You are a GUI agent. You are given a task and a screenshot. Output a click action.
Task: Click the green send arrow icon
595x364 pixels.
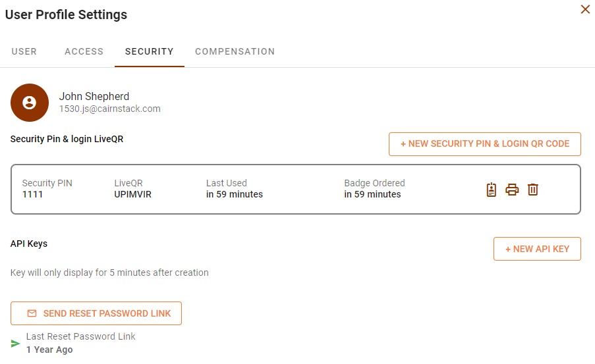(16, 344)
